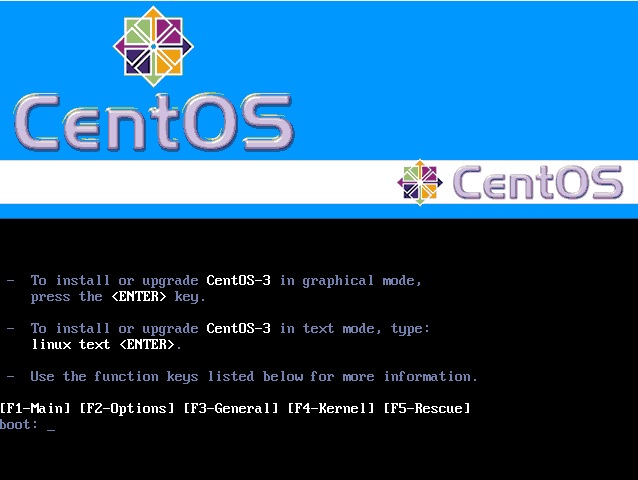Screen dimensions: 638x480
Task: Click the small CentOS pinwheel icon in white banner
Action: coord(420,183)
